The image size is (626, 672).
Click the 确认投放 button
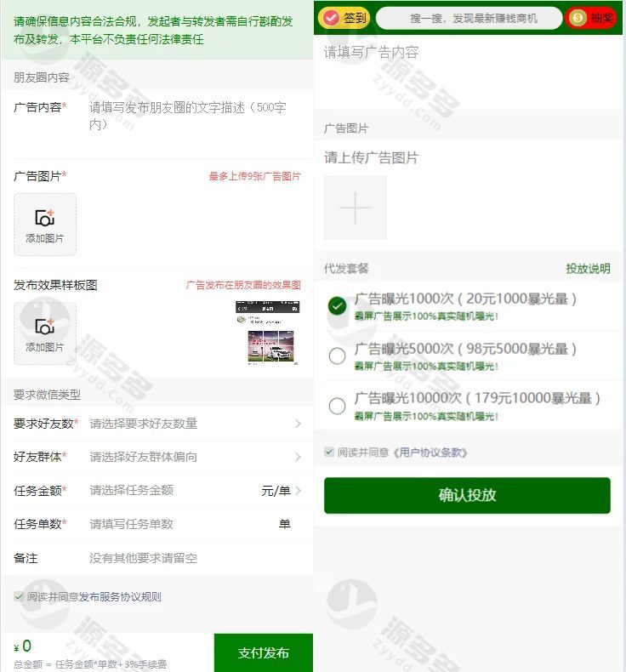(x=467, y=495)
